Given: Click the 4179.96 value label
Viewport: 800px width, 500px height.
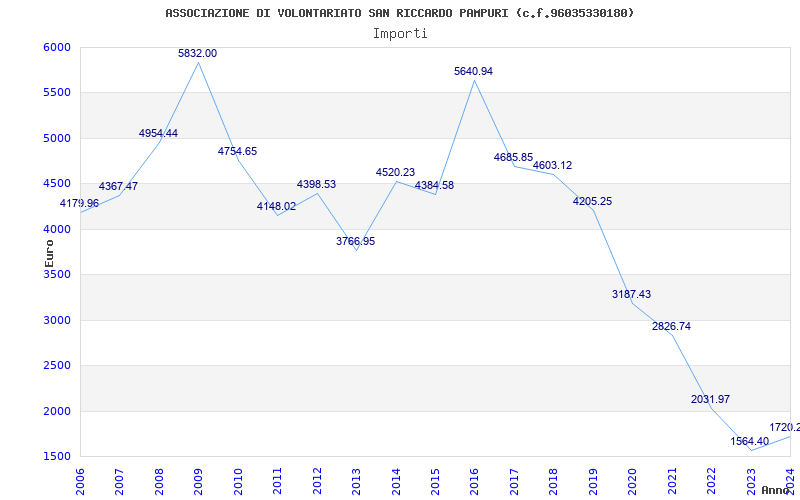Looking at the screenshot, I should click(x=79, y=203).
